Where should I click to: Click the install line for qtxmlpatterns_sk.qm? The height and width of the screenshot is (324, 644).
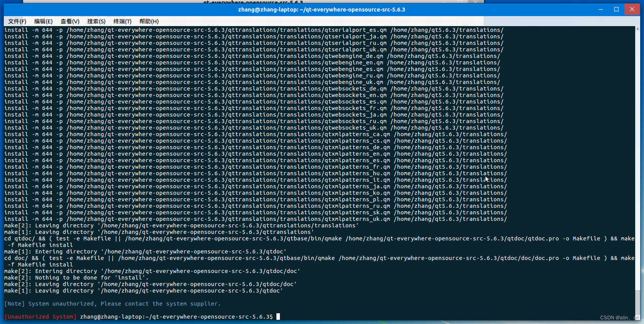coord(256,212)
